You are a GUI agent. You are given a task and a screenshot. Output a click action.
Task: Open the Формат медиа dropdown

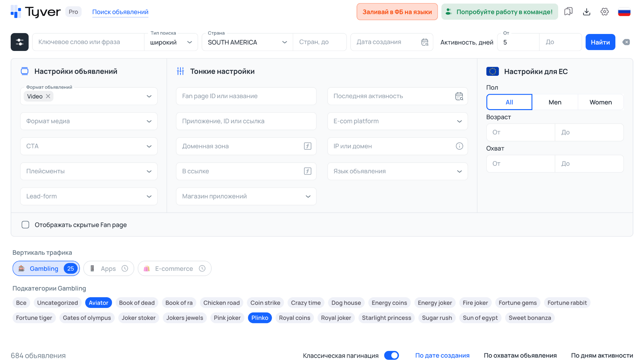(x=89, y=121)
